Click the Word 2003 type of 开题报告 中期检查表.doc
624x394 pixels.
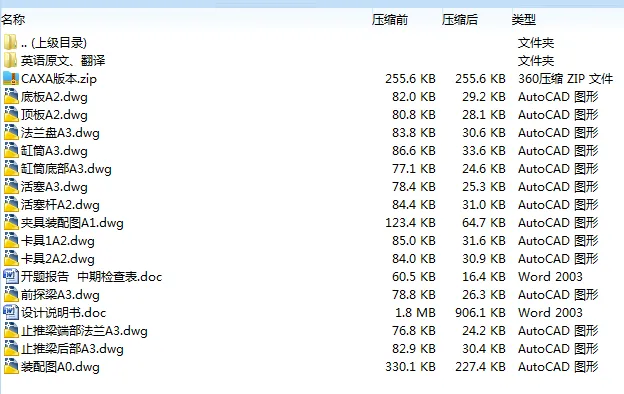click(550, 277)
